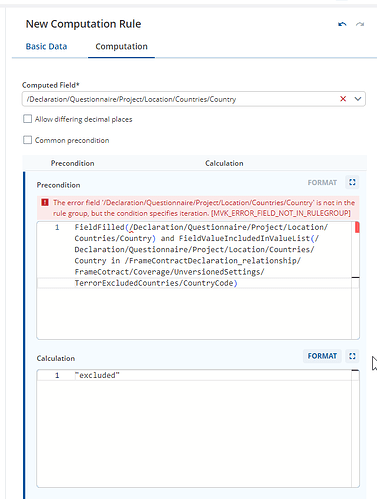
Task: Click the undo arrow icon
Action: click(342, 24)
